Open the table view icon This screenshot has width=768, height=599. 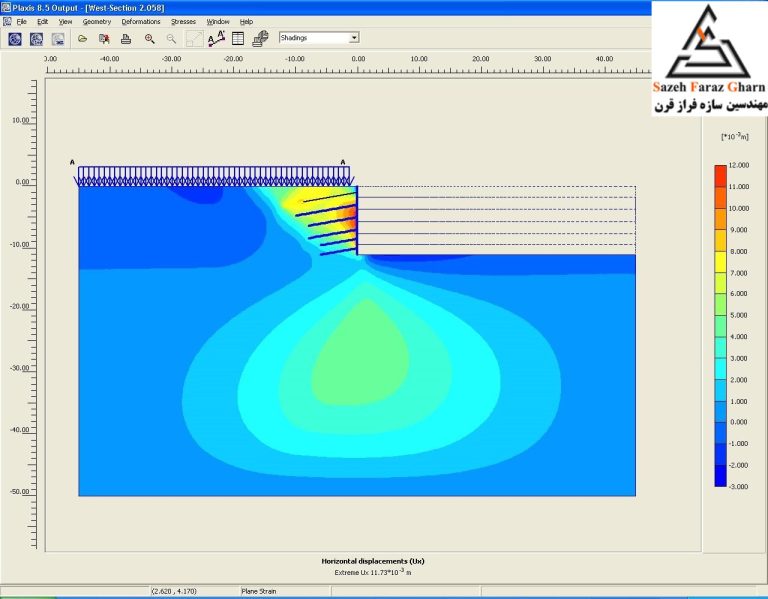(238, 39)
